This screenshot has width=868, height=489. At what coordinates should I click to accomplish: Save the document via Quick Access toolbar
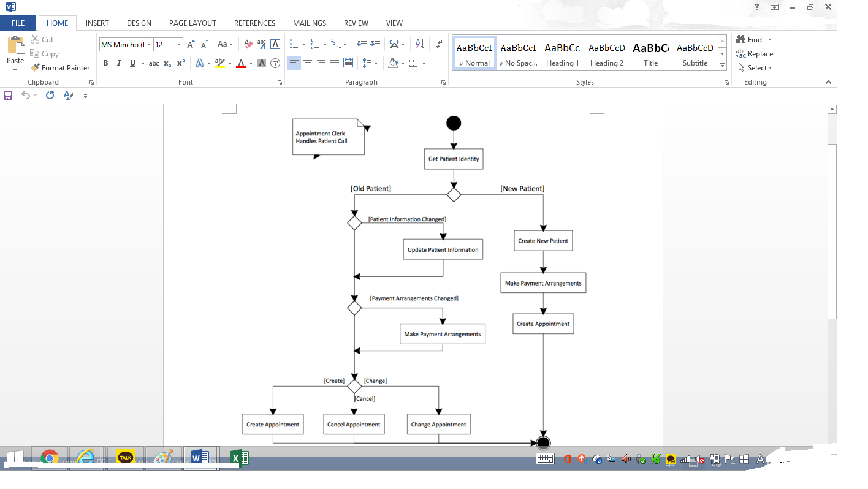click(8, 95)
